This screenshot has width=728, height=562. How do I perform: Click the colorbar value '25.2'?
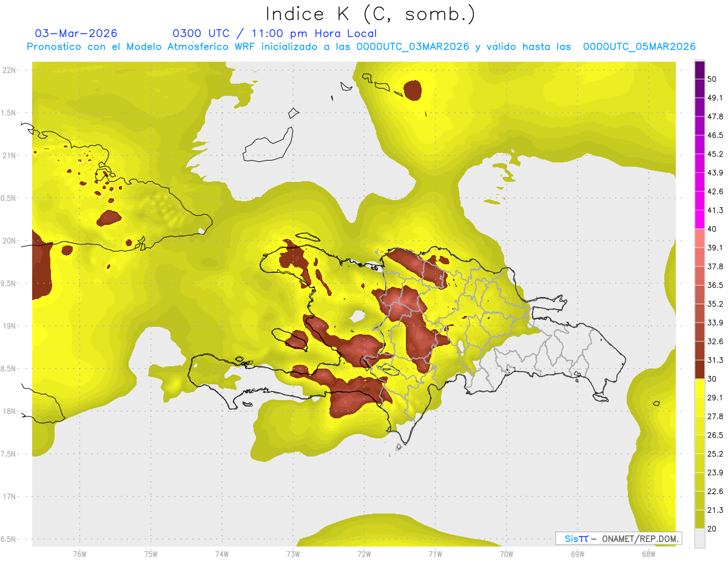(715, 454)
